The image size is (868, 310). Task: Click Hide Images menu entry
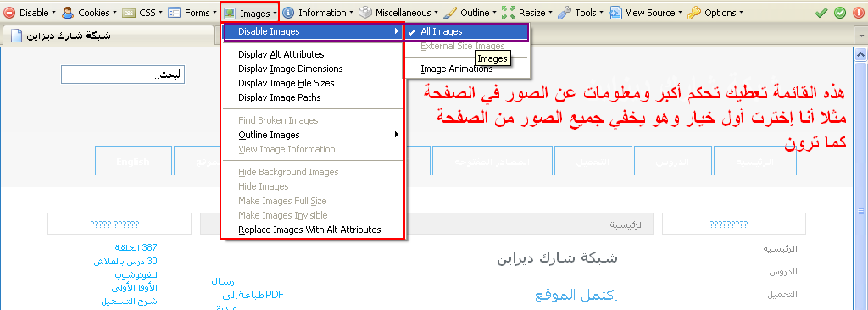(313, 186)
